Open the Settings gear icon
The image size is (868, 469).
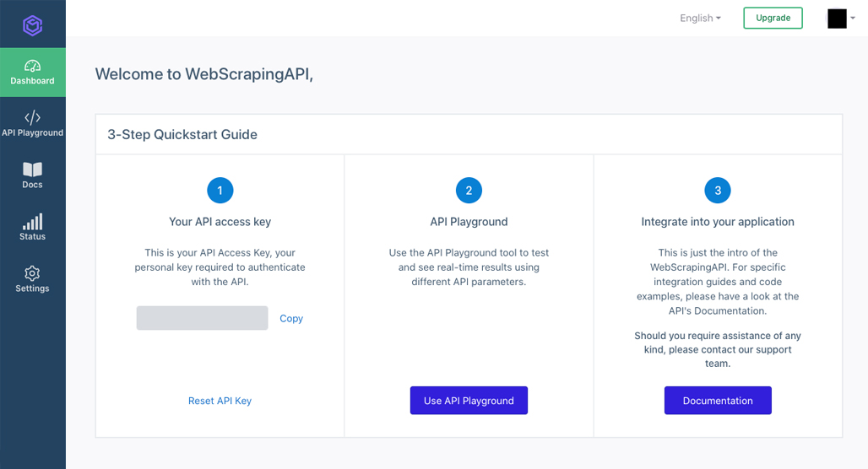pos(32,273)
